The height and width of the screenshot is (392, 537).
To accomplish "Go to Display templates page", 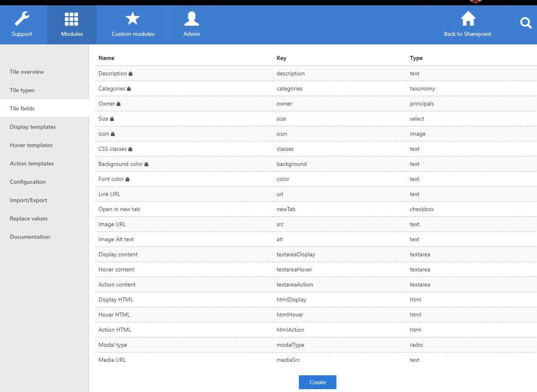I will coord(33,127).
